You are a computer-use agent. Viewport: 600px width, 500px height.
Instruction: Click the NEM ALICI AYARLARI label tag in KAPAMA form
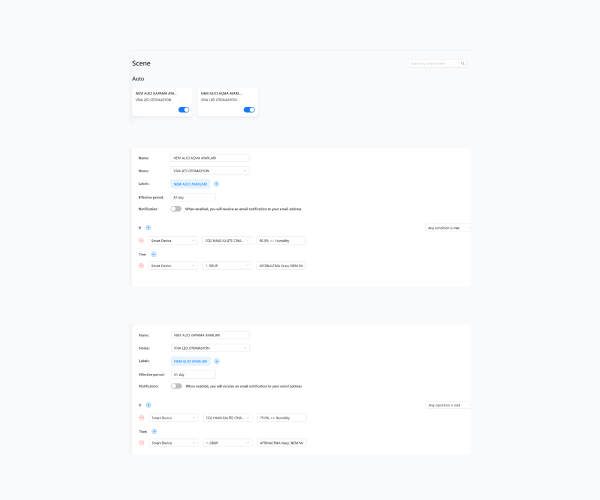(x=191, y=361)
